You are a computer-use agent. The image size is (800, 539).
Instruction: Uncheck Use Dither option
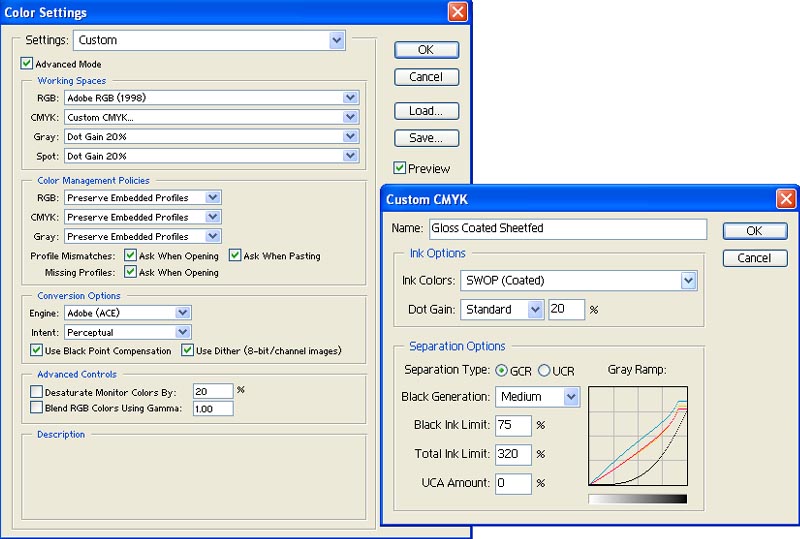tap(187, 350)
